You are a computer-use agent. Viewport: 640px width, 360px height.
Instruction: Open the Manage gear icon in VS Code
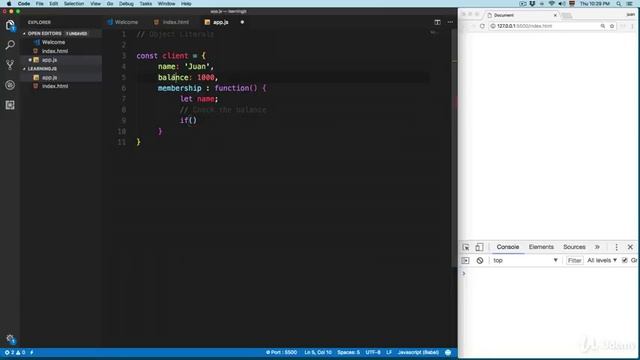point(10,338)
